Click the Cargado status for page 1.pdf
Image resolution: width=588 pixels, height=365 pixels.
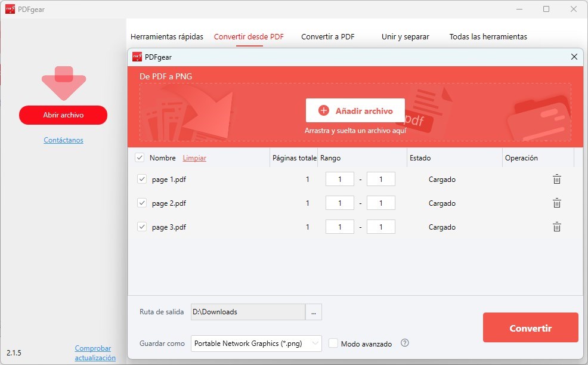point(442,180)
